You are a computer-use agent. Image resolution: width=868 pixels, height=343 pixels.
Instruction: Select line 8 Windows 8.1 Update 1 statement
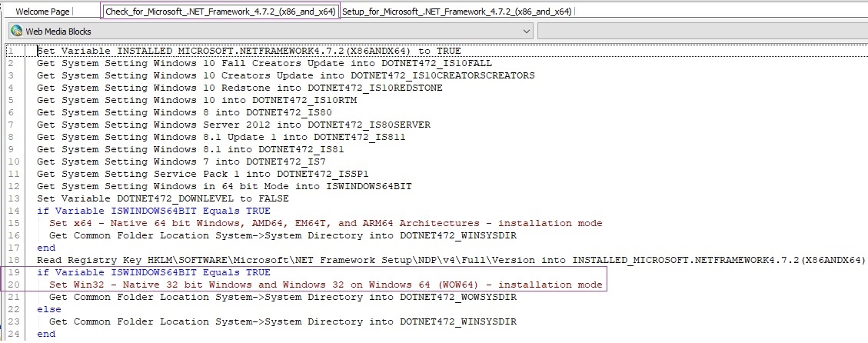click(221, 137)
